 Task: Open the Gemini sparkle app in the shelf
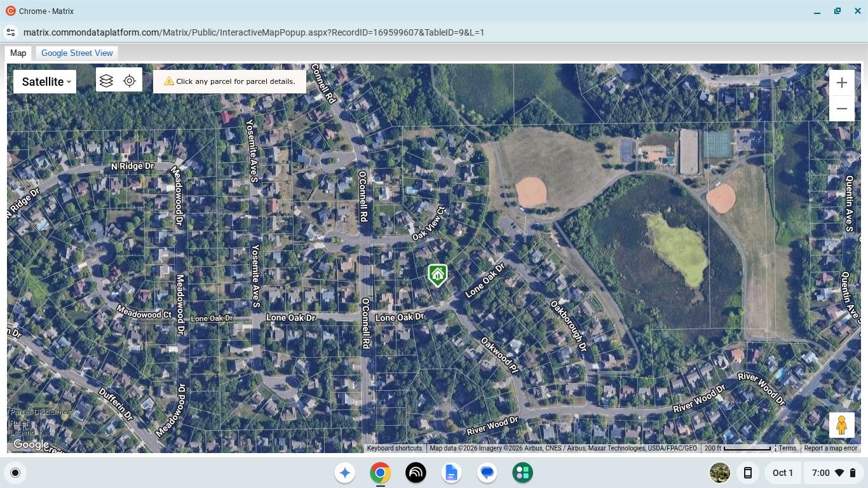point(345,473)
